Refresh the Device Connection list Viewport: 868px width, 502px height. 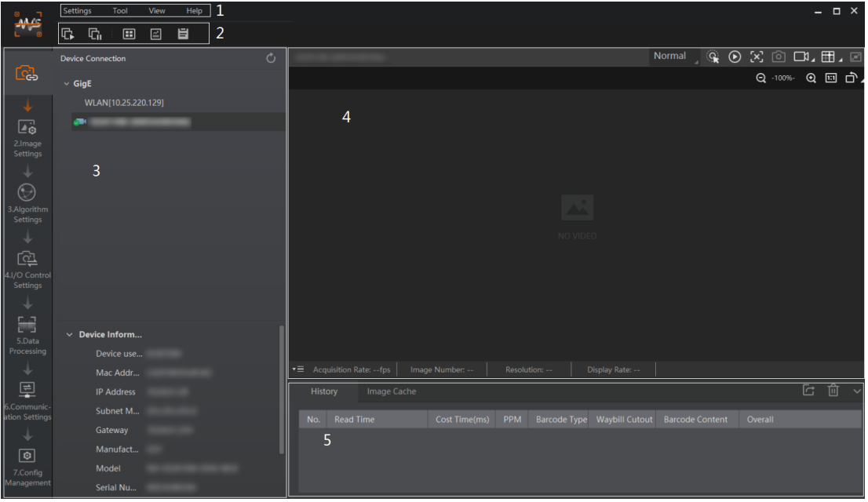click(271, 58)
